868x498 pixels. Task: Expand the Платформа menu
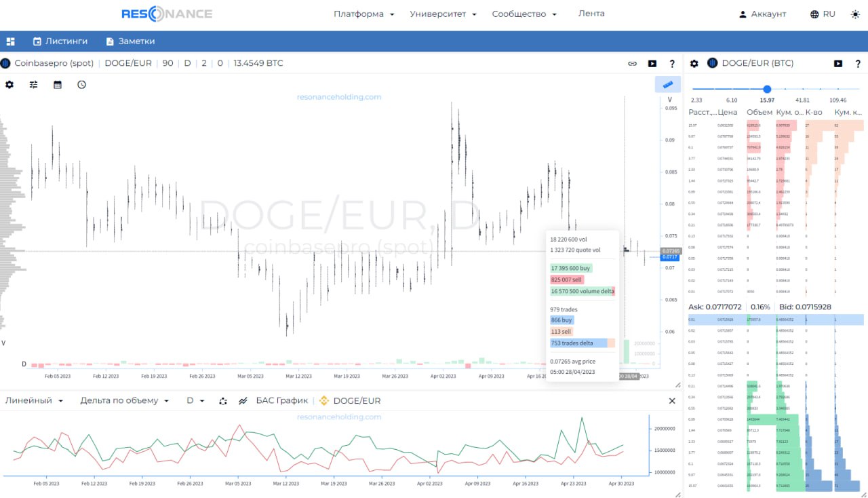[364, 14]
